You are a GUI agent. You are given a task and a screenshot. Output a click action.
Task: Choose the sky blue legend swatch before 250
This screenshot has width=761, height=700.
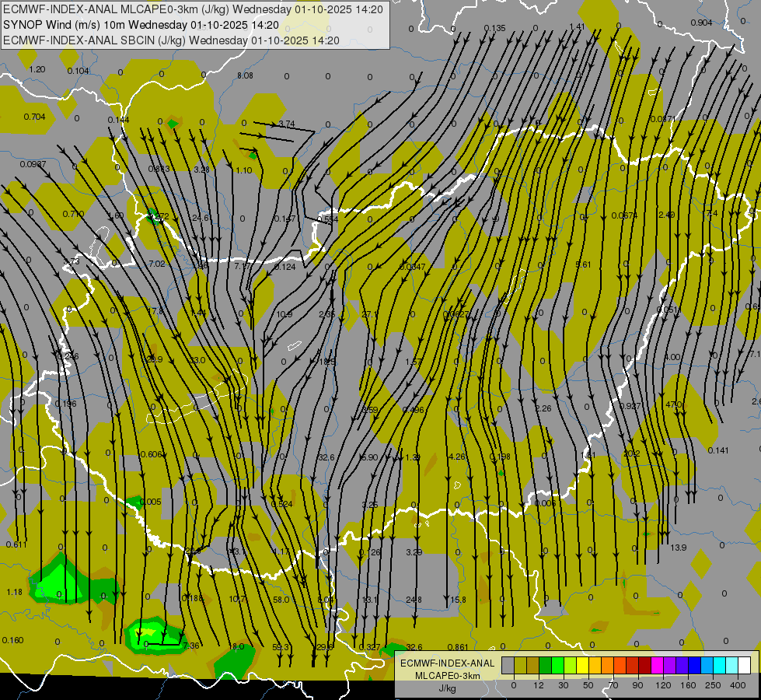[x=707, y=665]
